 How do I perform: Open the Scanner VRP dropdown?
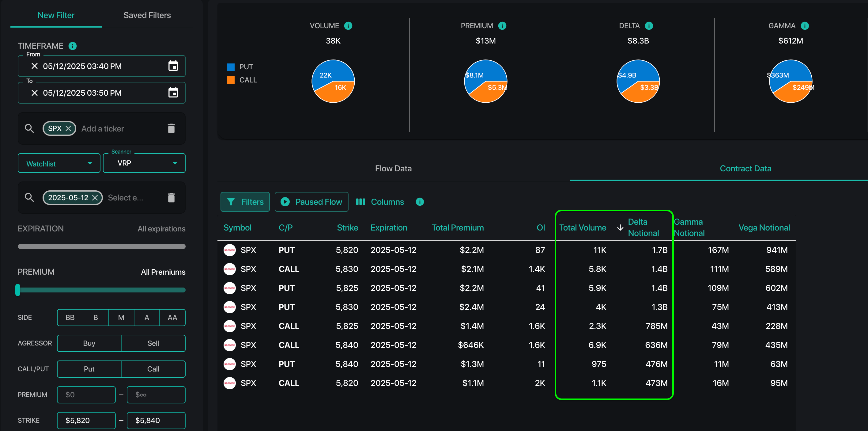pos(144,163)
